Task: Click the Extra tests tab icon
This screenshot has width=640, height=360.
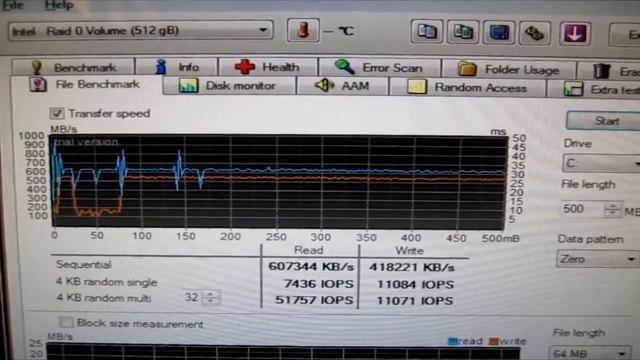Action: click(x=573, y=89)
